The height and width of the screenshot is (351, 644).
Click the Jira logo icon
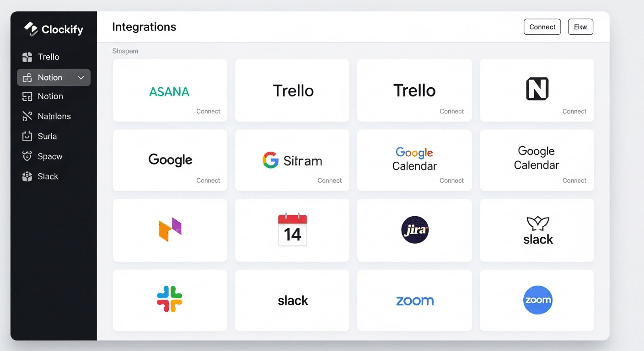(x=414, y=230)
